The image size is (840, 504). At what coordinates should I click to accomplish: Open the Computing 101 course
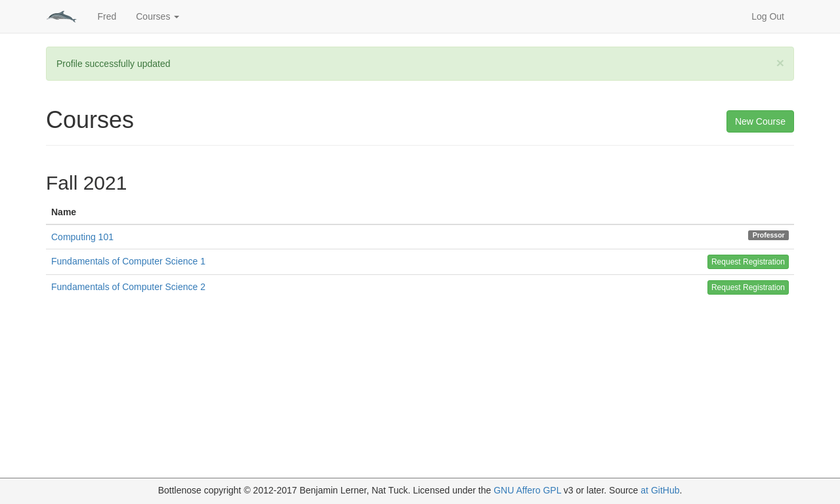(82, 237)
